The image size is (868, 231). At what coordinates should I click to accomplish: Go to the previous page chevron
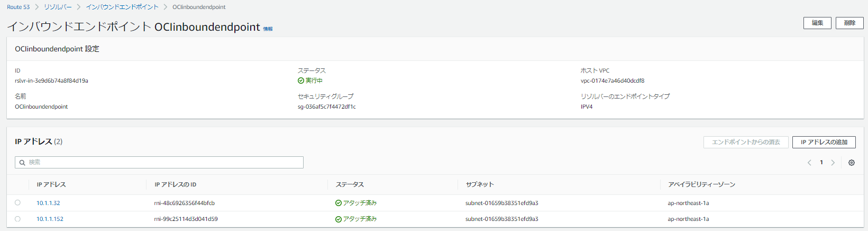tap(809, 163)
